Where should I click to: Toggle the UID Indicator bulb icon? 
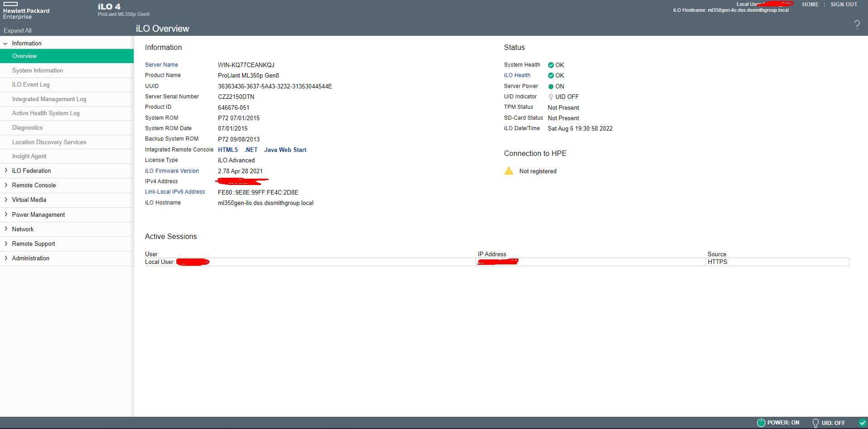coord(551,97)
